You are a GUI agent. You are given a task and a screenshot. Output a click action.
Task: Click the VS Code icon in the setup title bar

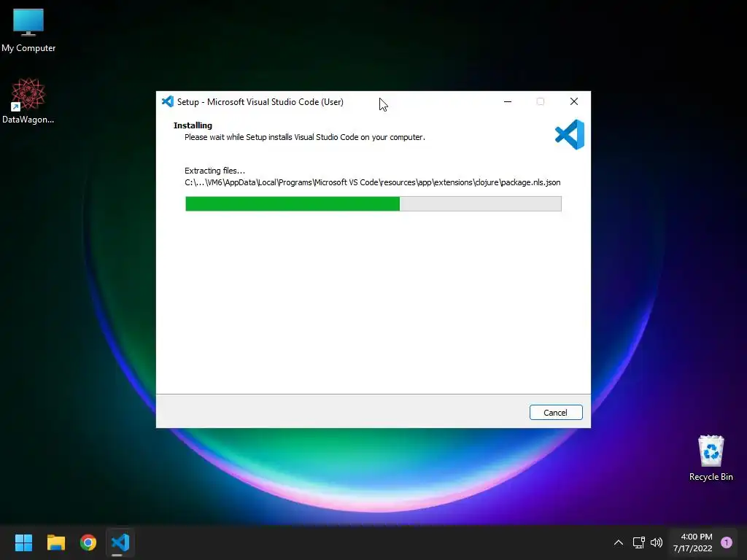pyautogui.click(x=168, y=101)
